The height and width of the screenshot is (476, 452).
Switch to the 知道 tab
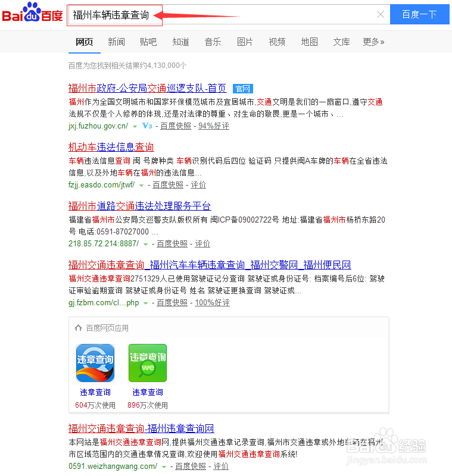[x=180, y=42]
